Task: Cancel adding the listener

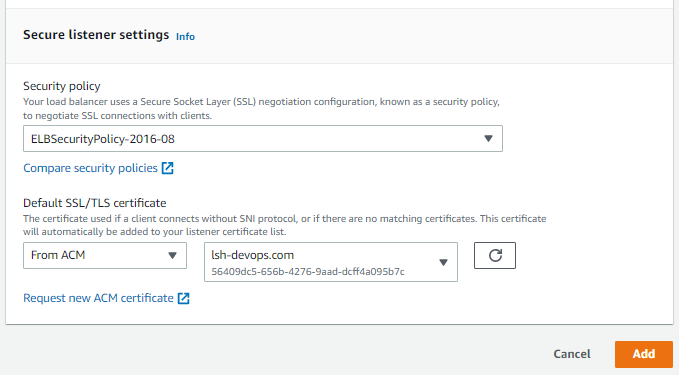Action: [x=572, y=354]
